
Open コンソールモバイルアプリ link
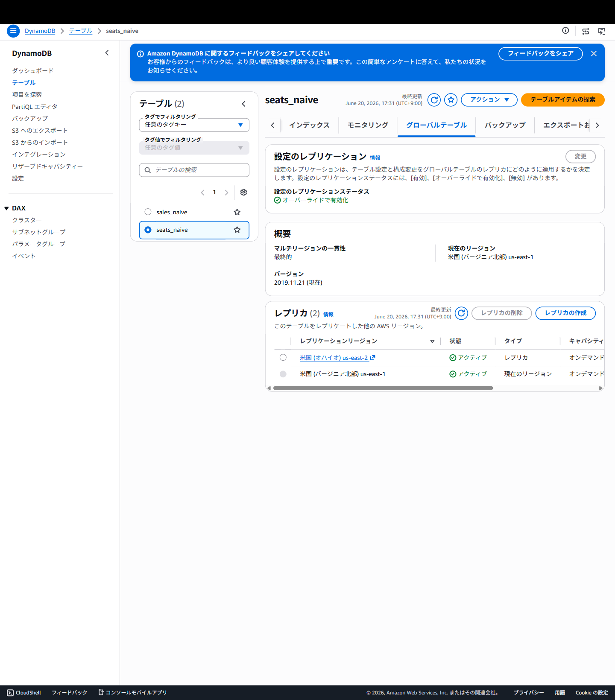133,693
